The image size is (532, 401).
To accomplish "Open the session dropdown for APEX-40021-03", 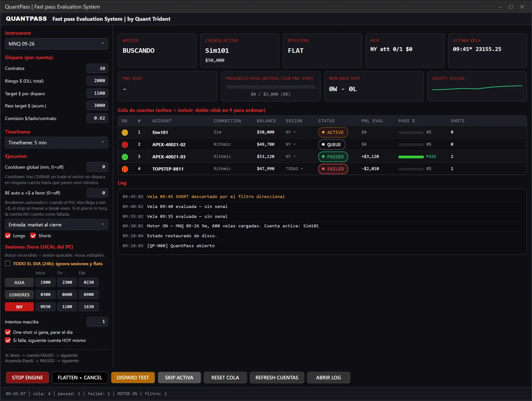I will [x=291, y=157].
